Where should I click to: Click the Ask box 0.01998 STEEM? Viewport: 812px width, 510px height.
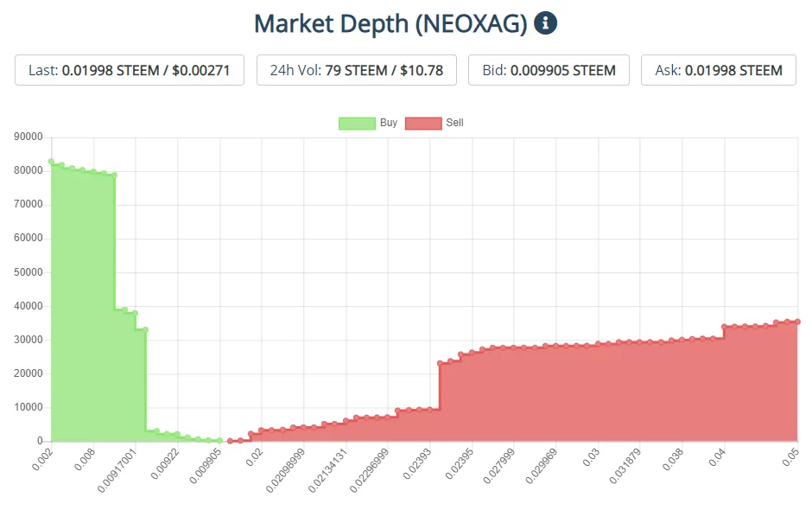tap(719, 70)
